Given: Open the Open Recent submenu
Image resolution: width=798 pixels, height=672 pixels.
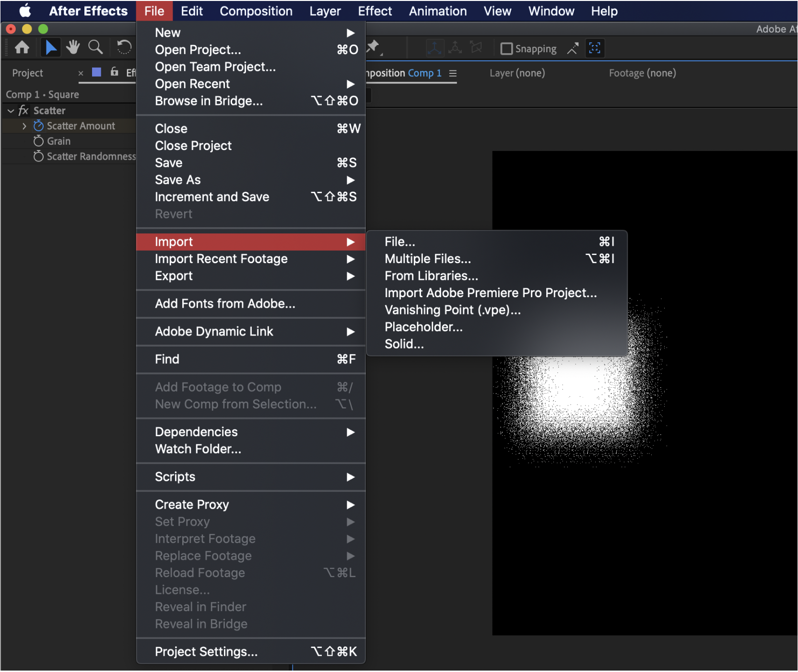Looking at the screenshot, I should (251, 84).
